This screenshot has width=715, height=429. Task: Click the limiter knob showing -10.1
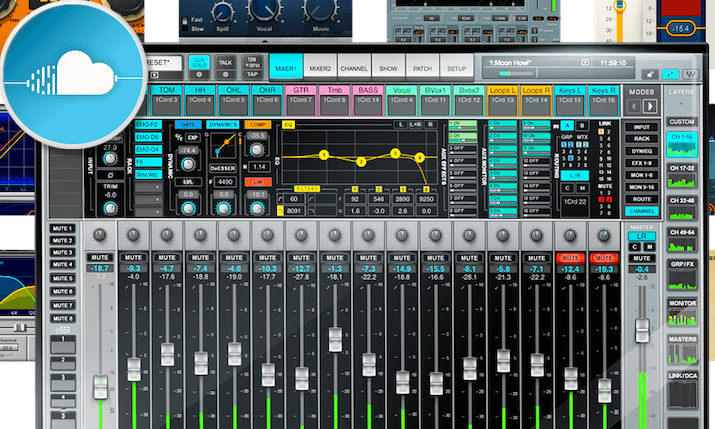pyautogui.click(x=257, y=208)
